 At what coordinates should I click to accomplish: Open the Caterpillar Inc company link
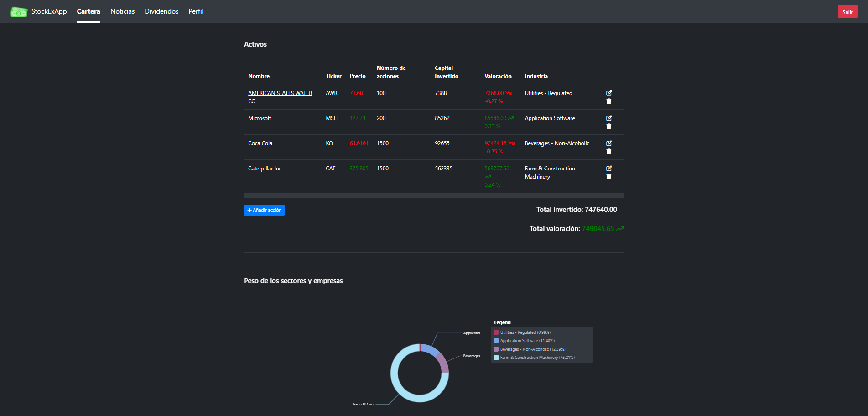(x=265, y=169)
